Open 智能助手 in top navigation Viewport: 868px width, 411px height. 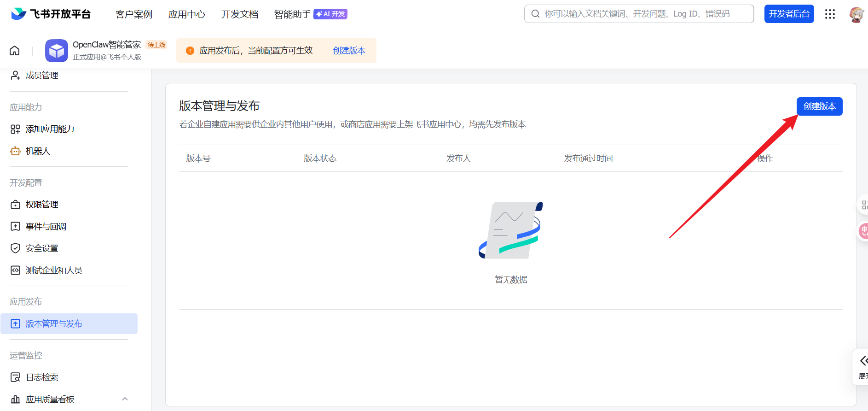click(x=292, y=14)
